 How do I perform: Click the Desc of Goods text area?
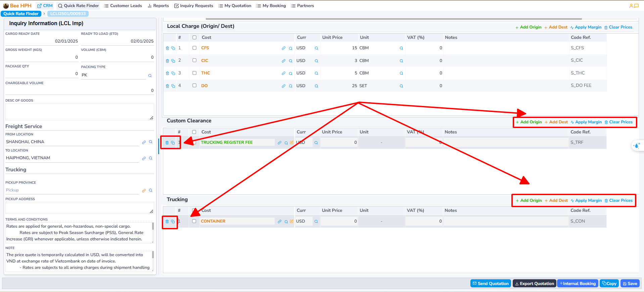tap(79, 112)
